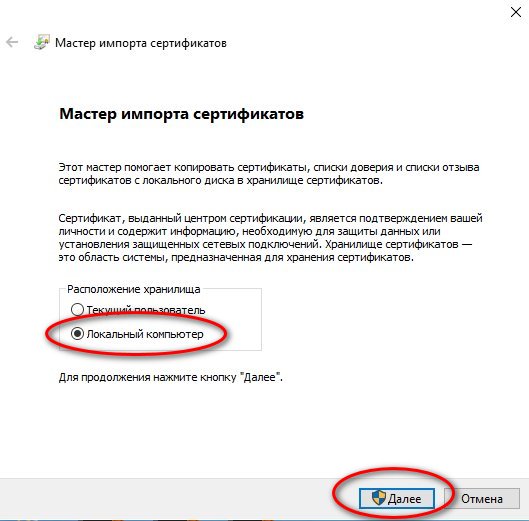This screenshot has width=529, height=521.
Task: Click the Локальный компьютер label text
Action: click(145, 334)
